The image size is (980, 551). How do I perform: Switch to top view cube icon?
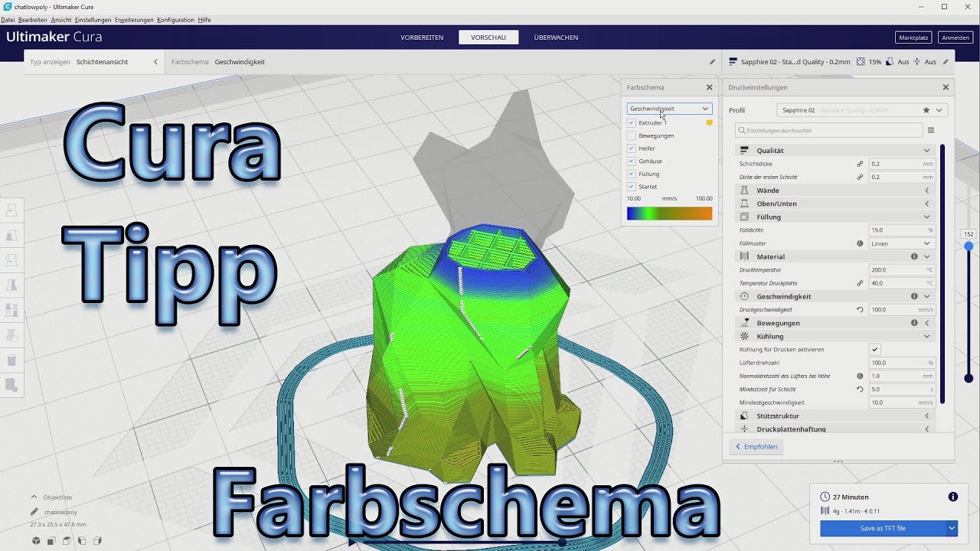tap(67, 541)
